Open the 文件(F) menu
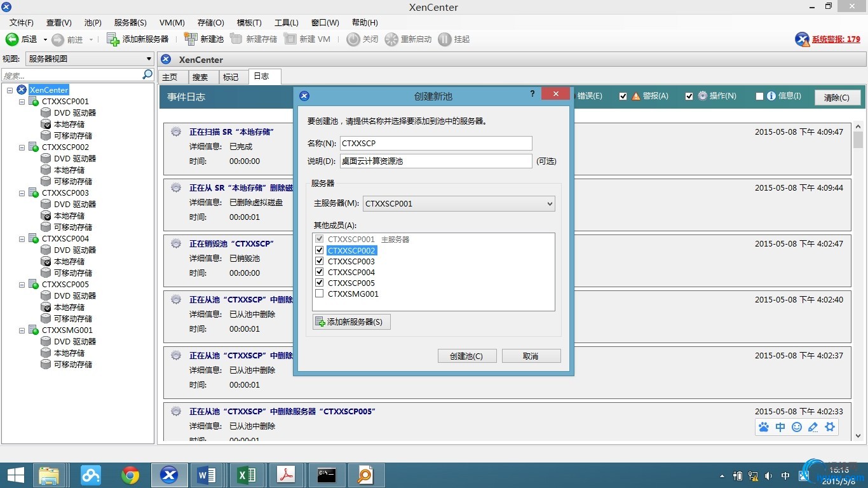Viewport: 868px width, 488px height. (x=22, y=22)
